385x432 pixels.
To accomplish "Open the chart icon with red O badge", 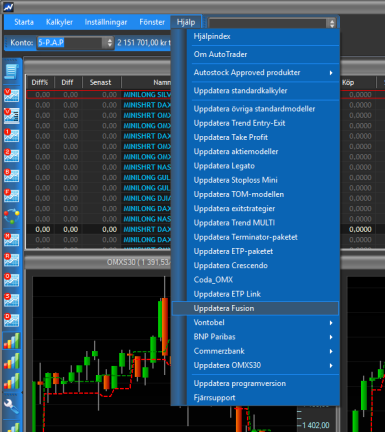I will click(x=11, y=280).
